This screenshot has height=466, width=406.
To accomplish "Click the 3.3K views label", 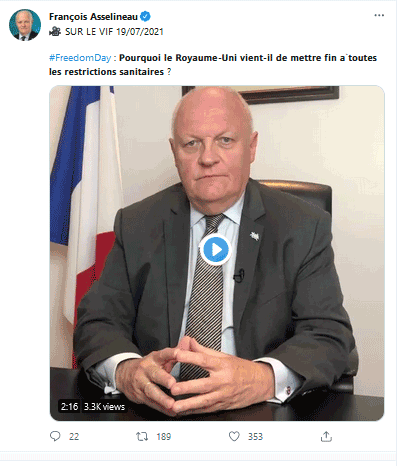I will tap(104, 406).
